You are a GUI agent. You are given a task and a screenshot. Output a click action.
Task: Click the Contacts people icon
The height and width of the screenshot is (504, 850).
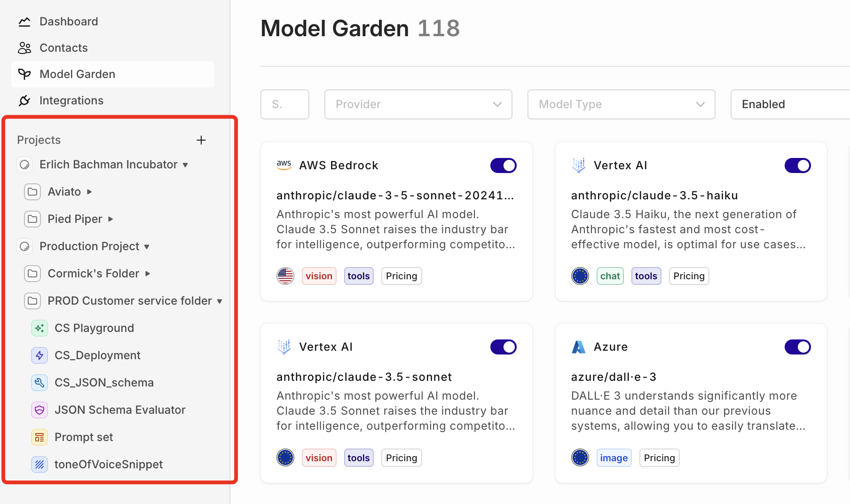coord(24,48)
